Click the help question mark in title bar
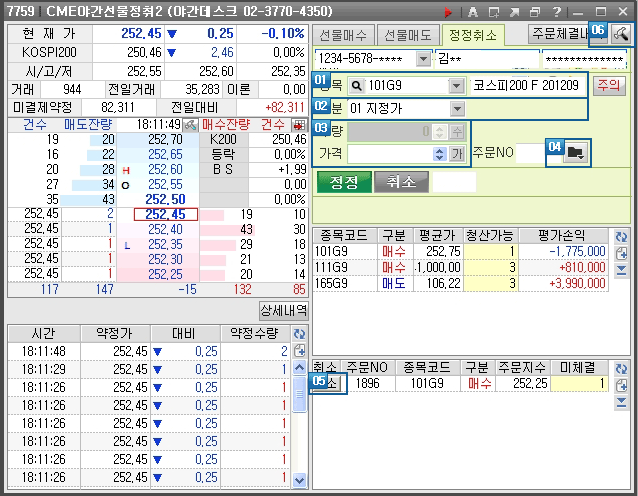638x496 pixels. click(x=557, y=11)
